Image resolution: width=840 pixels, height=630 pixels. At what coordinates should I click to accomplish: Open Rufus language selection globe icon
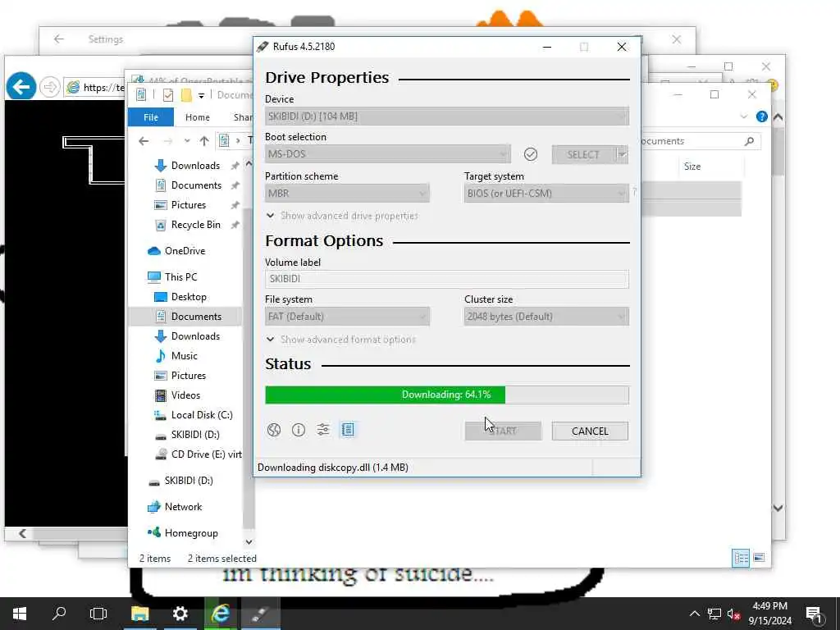coord(274,430)
